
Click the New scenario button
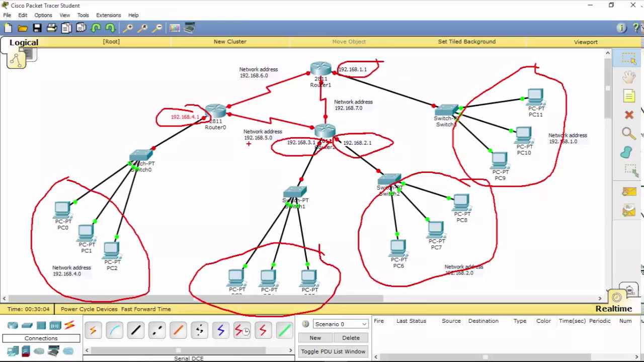[315, 338]
